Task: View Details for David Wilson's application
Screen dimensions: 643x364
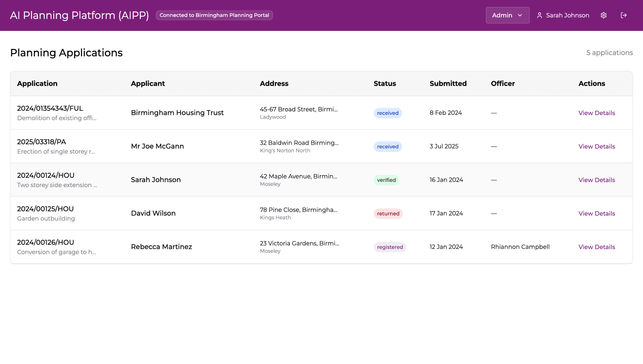Action: point(597,213)
